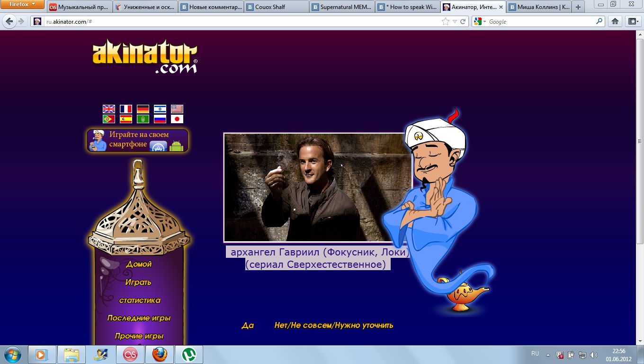
Task: Click the Играйте на своем смартфоне banner
Action: coord(137,140)
